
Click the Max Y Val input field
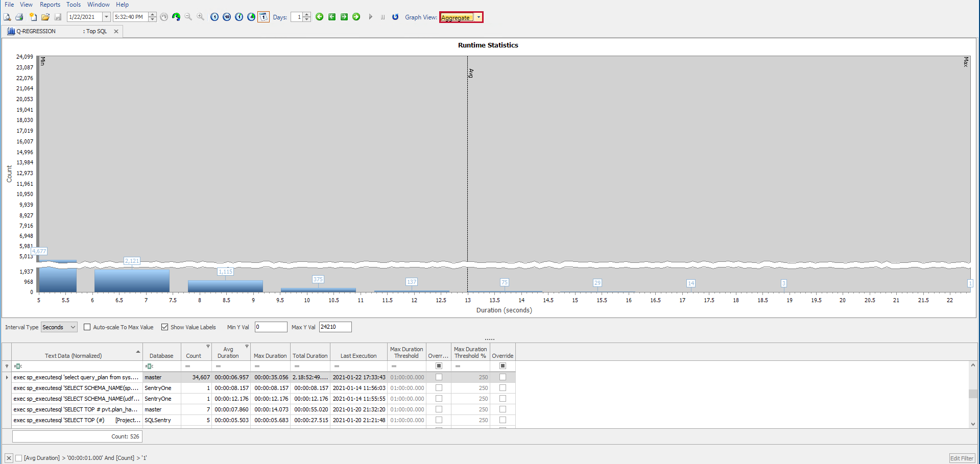click(x=335, y=327)
